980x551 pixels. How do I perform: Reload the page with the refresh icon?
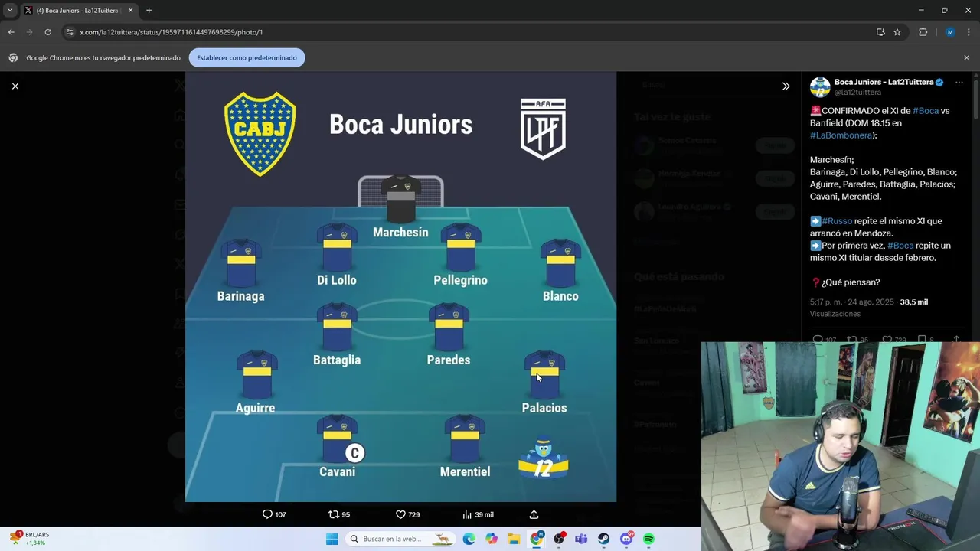[47, 32]
